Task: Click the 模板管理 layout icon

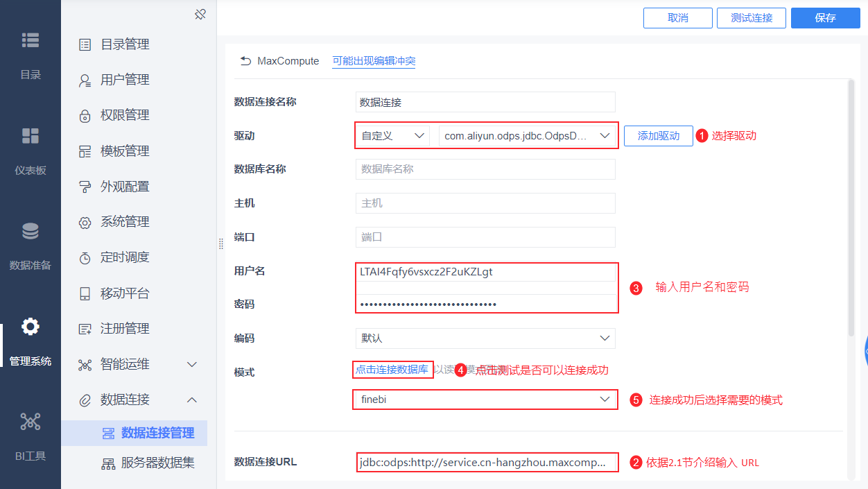Action: tap(85, 151)
